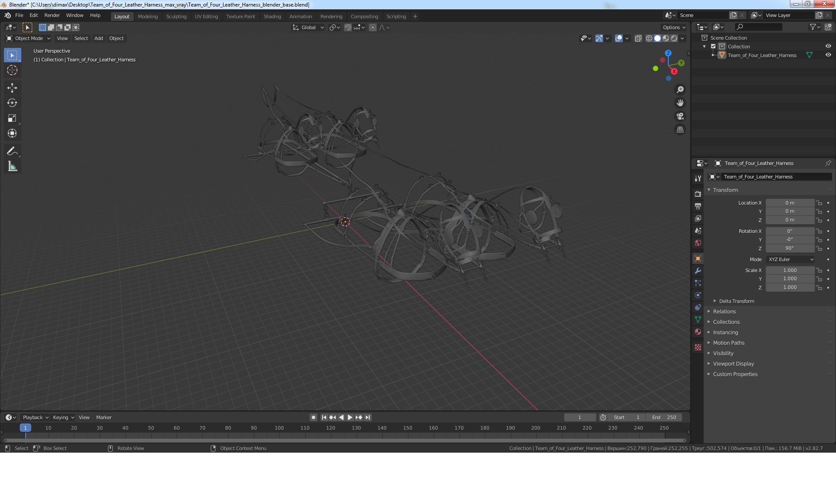This screenshot has width=836, height=504.
Task: Open the Render menu
Action: point(52,15)
